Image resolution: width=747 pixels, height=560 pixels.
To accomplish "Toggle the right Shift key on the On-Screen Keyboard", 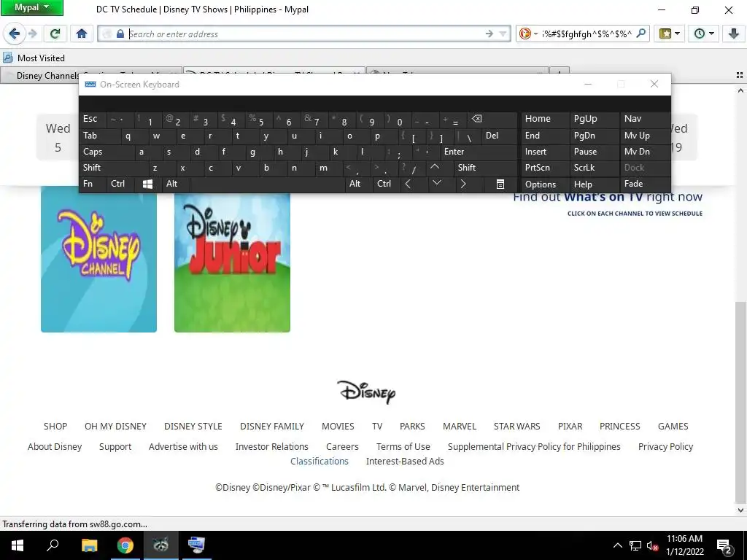I will click(x=485, y=168).
